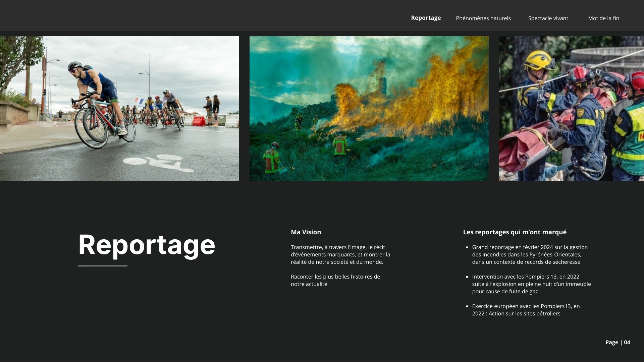Open the rescue team stretcher photo
This screenshot has width=644, height=362.
point(572,109)
